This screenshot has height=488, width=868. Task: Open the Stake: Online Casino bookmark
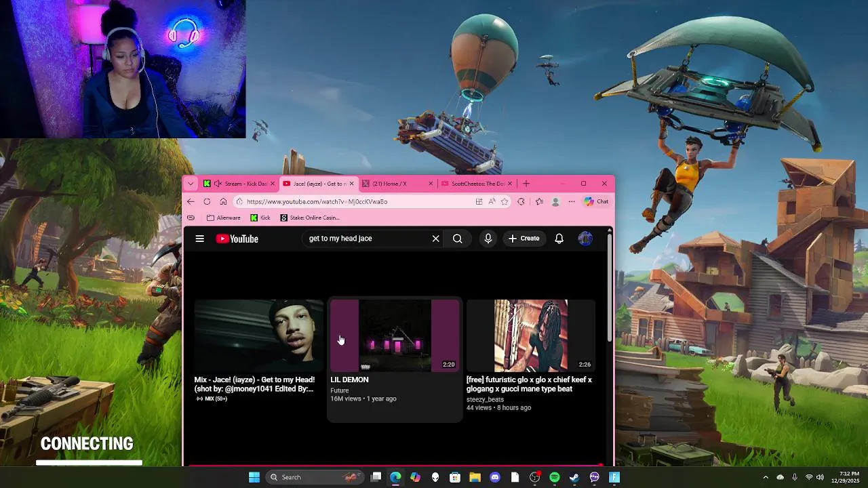click(310, 218)
